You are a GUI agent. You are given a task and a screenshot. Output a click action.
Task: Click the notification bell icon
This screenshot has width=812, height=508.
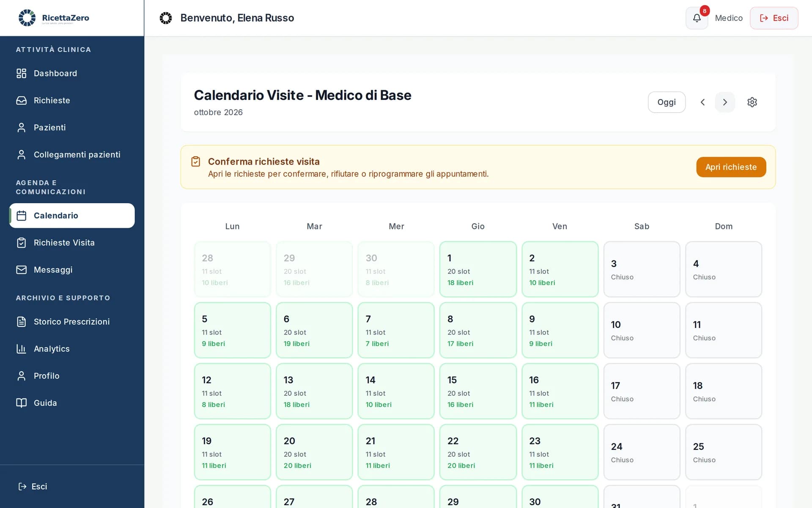point(697,18)
